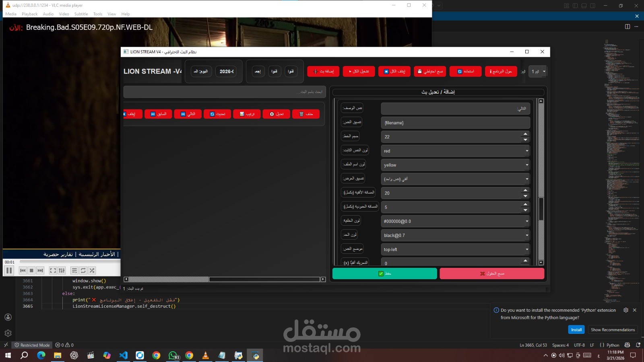Open VLC Playback menu
644x362 pixels.
point(29,14)
